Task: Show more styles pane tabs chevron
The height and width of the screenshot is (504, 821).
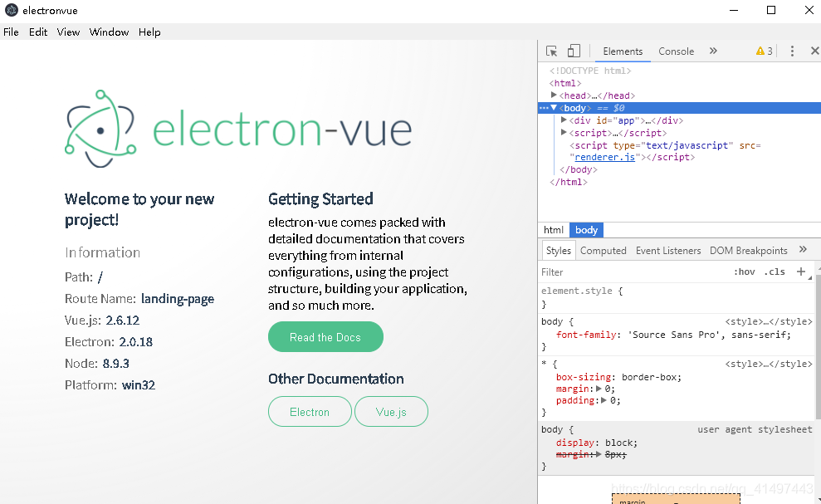Action: pyautogui.click(x=803, y=249)
